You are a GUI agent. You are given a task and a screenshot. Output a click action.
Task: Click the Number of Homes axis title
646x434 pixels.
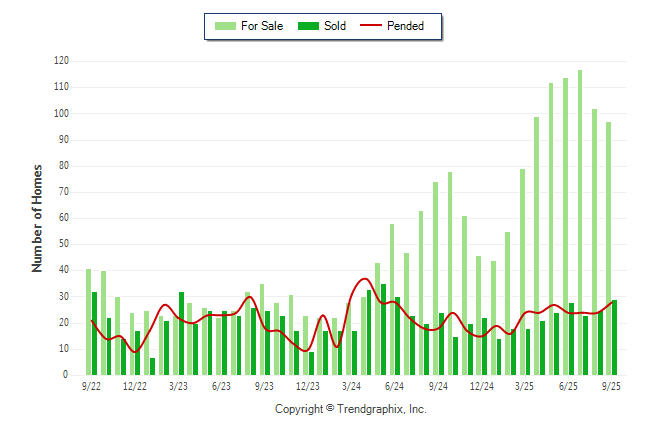37,218
